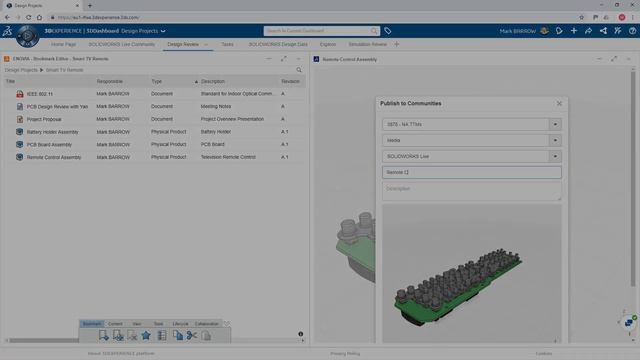Click the second bookmark icon in the bottom toolbar
This screenshot has width=640, height=360.
pyautogui.click(x=118, y=336)
